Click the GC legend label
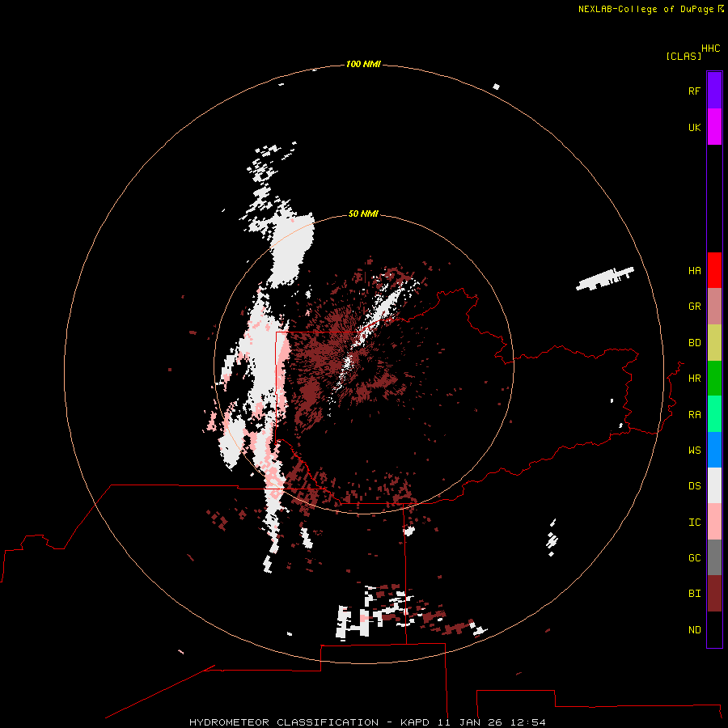This screenshot has width=728, height=728. [x=694, y=558]
